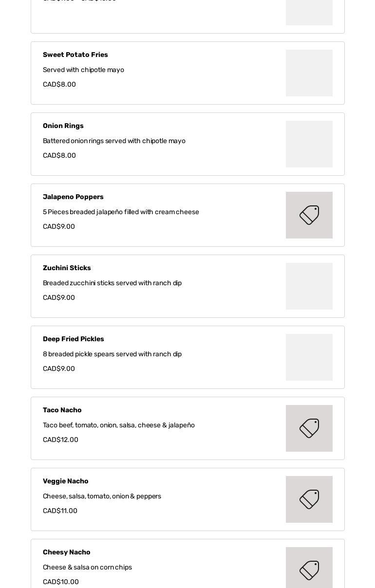Click the Taco Nacho tag icon
This screenshot has width=375, height=588.
tap(309, 428)
